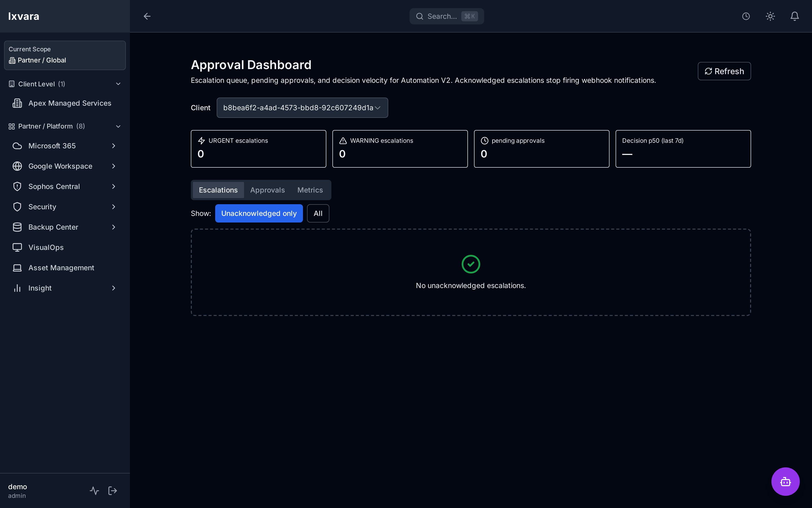Click the activity pulse icon beside demo
The image size is (812, 508).
94,490
